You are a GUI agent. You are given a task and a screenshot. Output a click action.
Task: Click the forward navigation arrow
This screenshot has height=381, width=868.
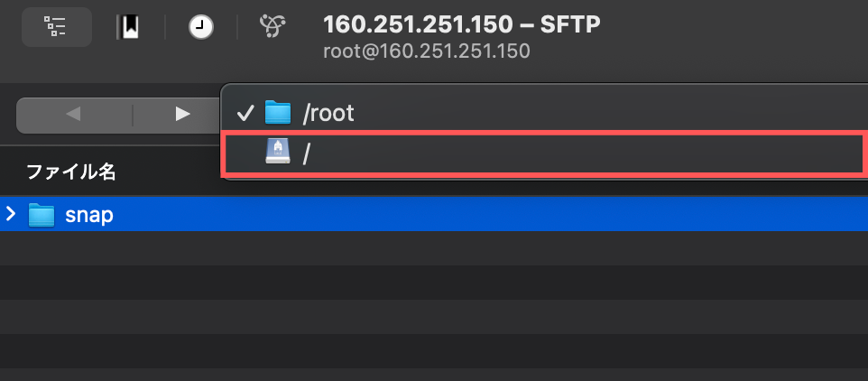tap(182, 114)
